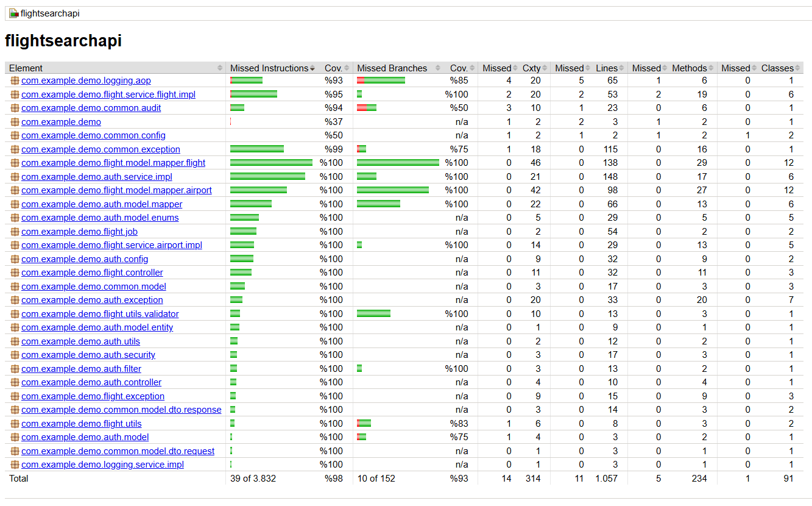Viewport: 812px width, 506px height.
Task: Click the 1.057 total lines value
Action: (x=606, y=479)
